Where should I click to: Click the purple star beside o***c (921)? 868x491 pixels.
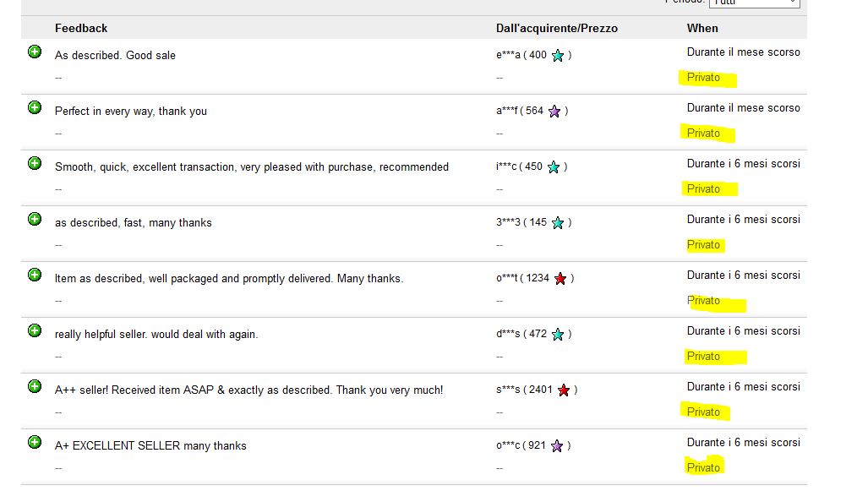[557, 446]
